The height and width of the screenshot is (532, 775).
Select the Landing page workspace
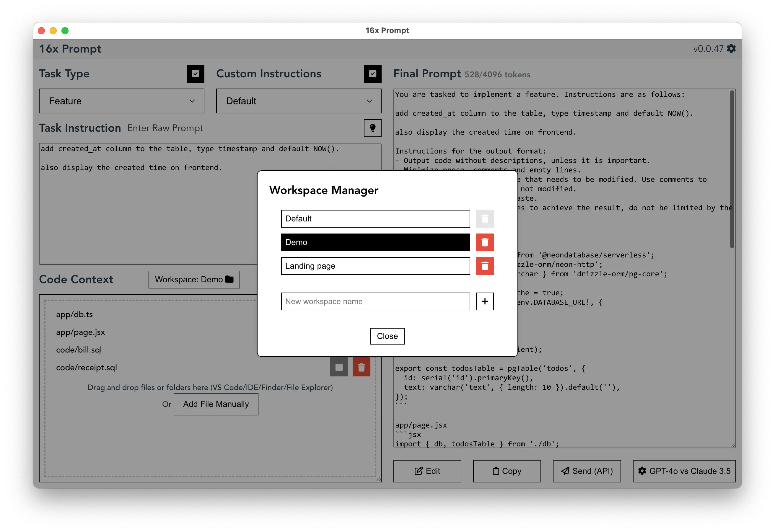[x=375, y=266]
